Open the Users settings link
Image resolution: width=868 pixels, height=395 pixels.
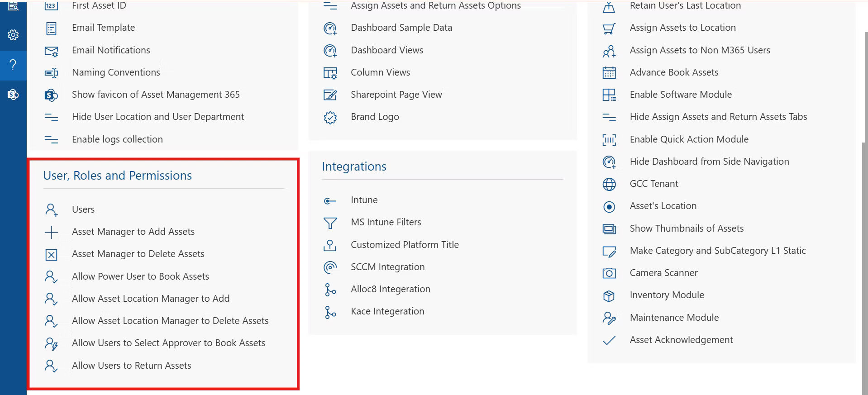click(x=83, y=209)
